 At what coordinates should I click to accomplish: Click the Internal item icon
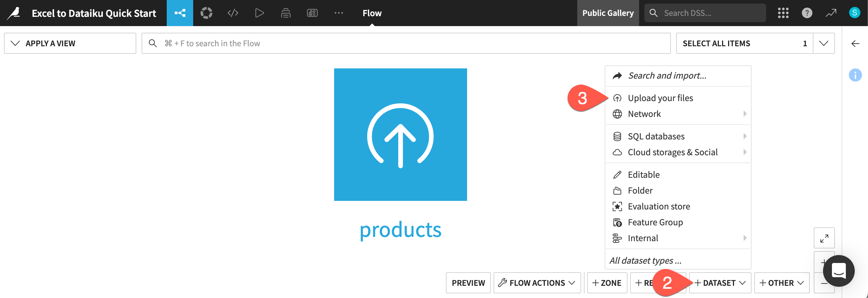point(617,238)
